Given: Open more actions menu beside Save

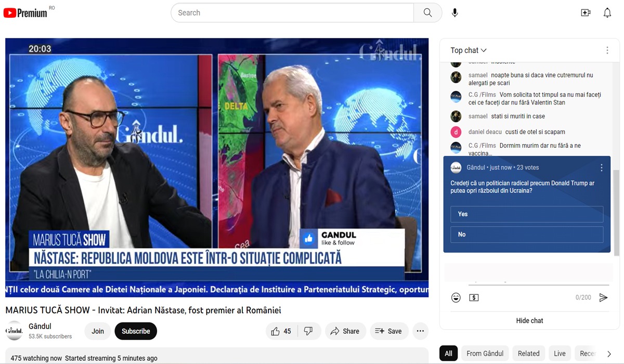Looking at the screenshot, I should point(420,331).
